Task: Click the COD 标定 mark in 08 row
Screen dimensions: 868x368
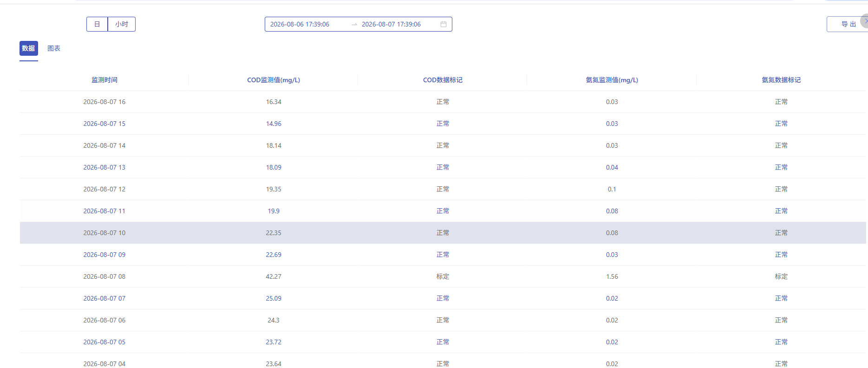Action: (x=443, y=276)
